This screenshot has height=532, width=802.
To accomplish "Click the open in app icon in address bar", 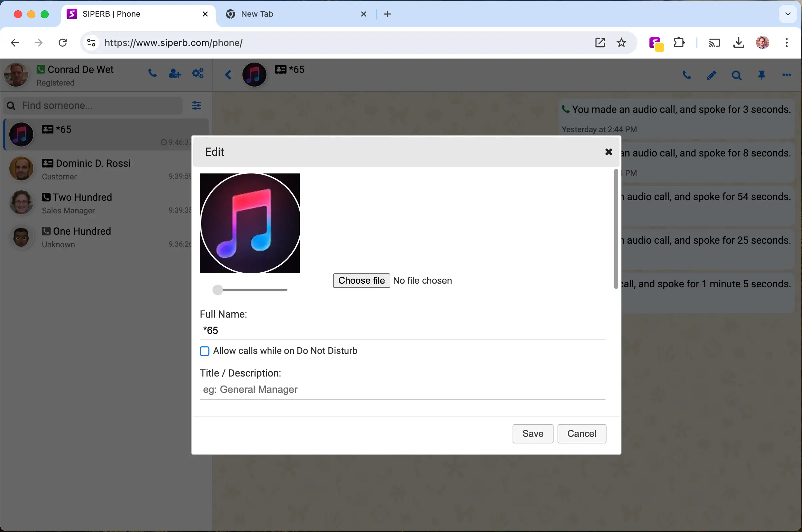I will (600, 43).
